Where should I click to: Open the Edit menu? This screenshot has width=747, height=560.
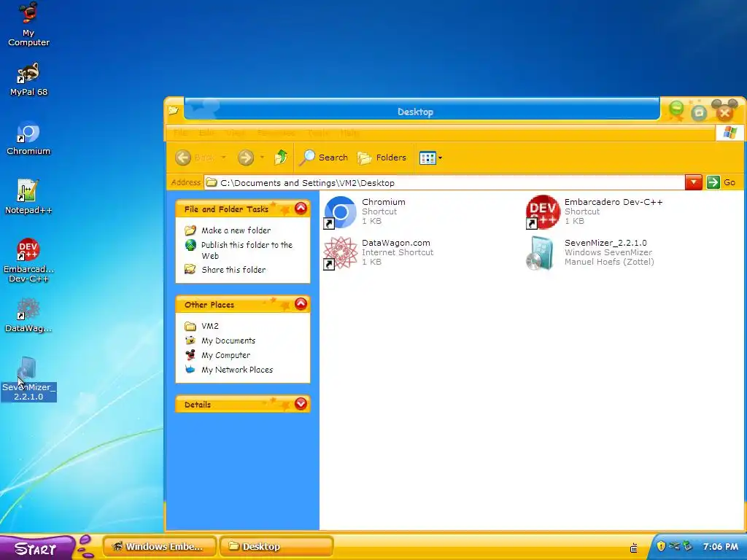click(x=206, y=133)
